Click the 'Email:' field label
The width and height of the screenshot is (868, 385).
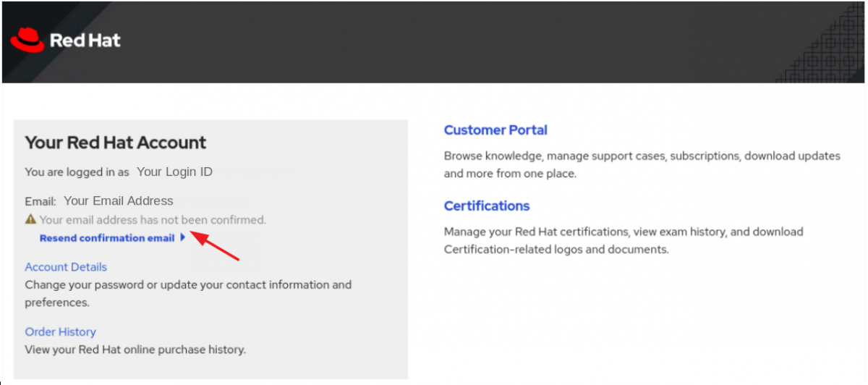[x=41, y=202]
